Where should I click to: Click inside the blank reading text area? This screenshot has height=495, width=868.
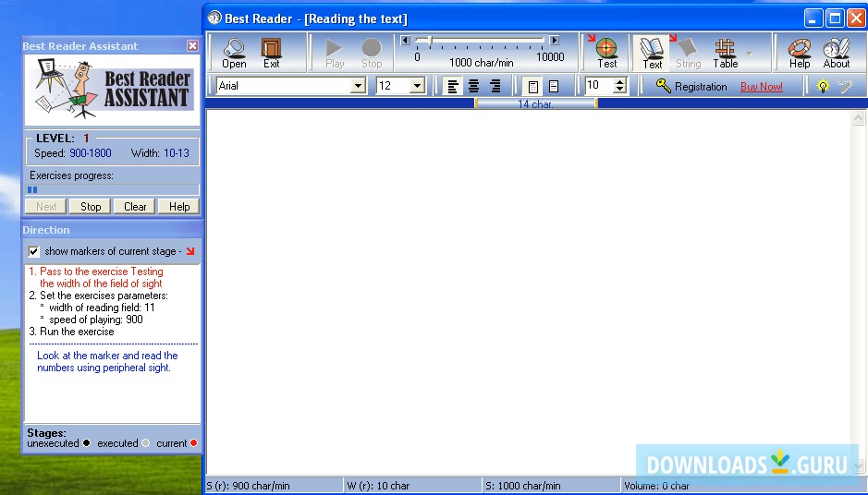pyautogui.click(x=528, y=292)
